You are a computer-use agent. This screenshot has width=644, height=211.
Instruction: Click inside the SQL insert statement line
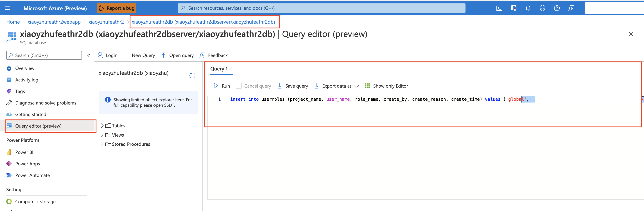(383, 99)
